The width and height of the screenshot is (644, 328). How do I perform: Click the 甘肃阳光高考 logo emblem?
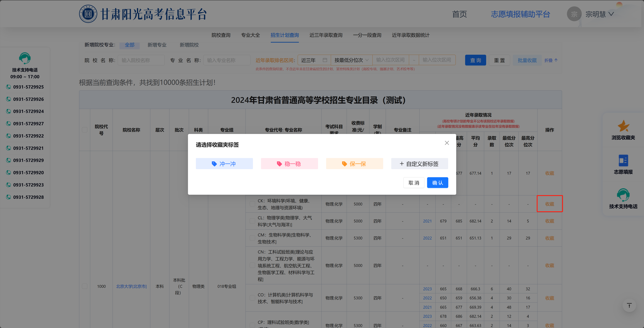tap(88, 14)
